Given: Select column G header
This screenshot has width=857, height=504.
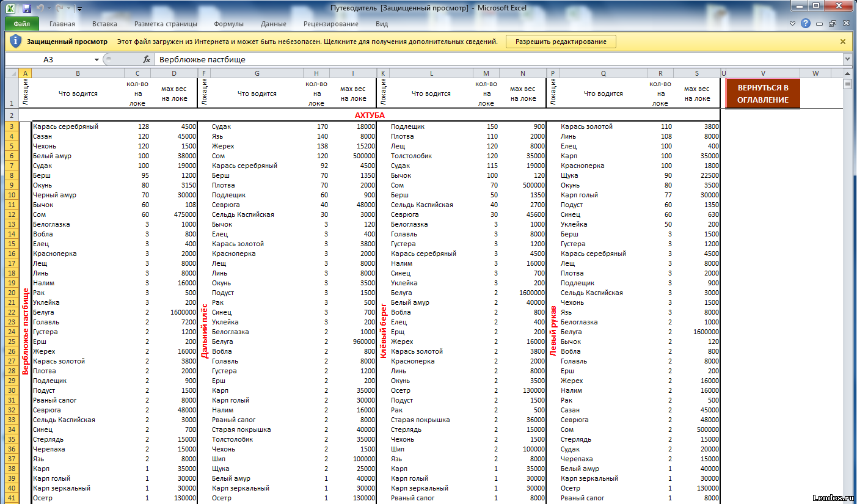Looking at the screenshot, I should [x=257, y=73].
